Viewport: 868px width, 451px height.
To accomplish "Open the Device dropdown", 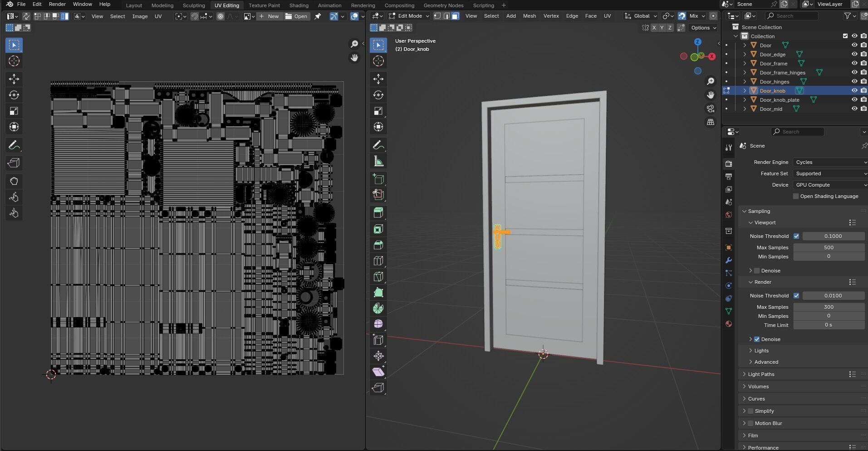I will (x=830, y=185).
